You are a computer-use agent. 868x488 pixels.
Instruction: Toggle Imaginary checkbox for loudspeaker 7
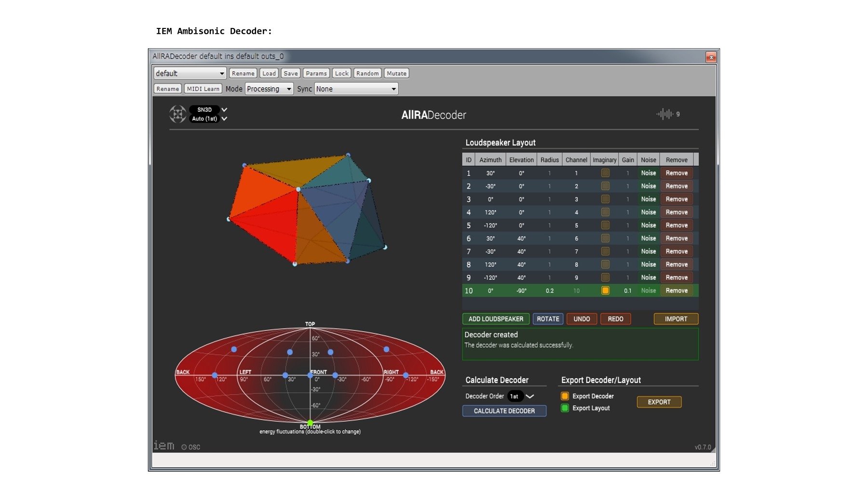605,251
